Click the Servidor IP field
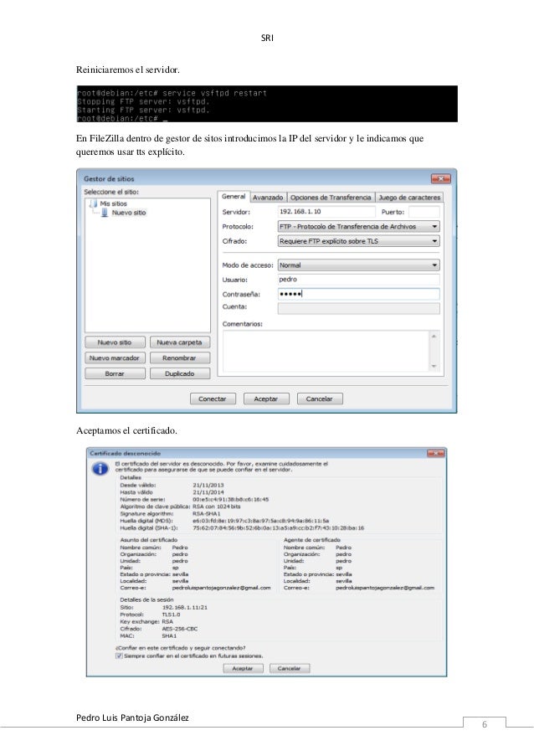The image size is (534, 756). (326, 212)
